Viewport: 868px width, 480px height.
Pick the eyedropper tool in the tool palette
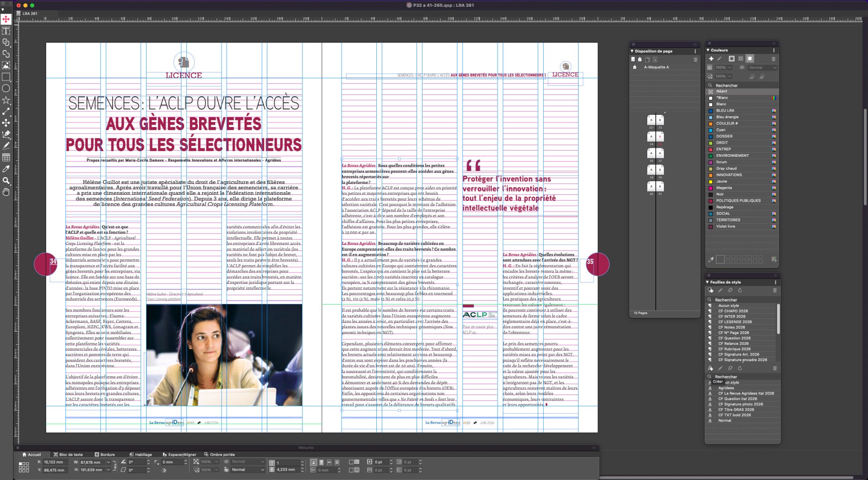tap(6, 169)
